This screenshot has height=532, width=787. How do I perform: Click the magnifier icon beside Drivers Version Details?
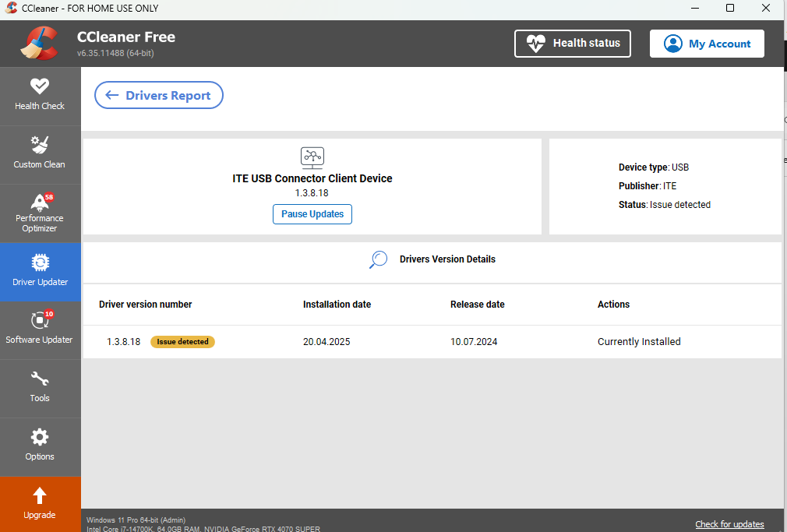pyautogui.click(x=378, y=259)
